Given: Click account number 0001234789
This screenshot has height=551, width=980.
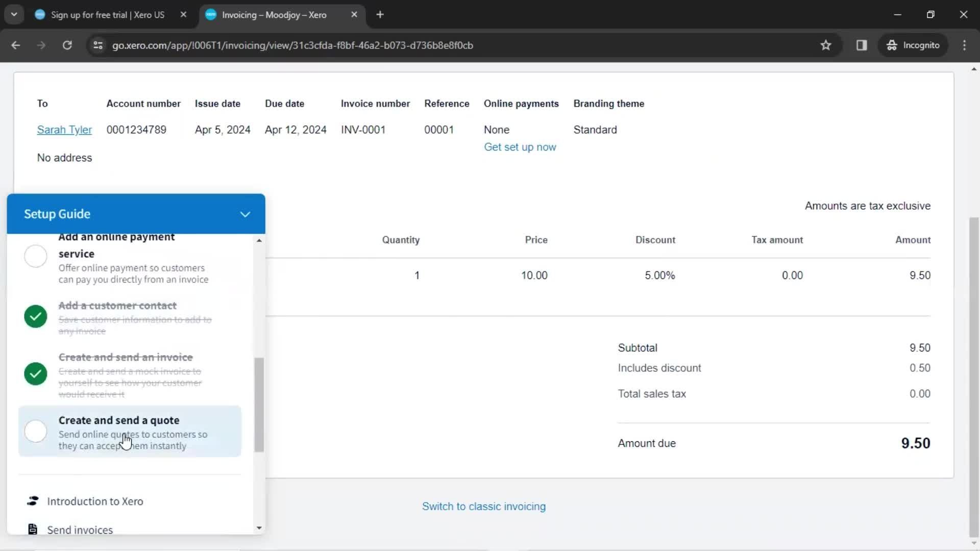Looking at the screenshot, I should [x=136, y=130].
